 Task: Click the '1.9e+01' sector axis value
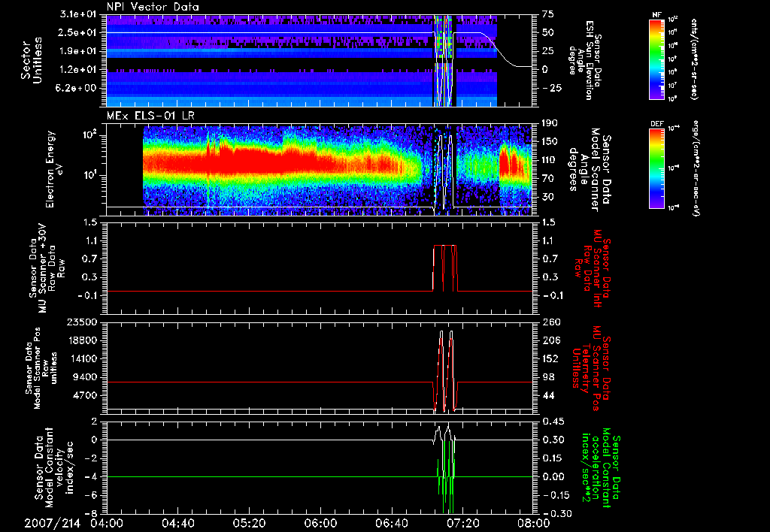[78, 51]
